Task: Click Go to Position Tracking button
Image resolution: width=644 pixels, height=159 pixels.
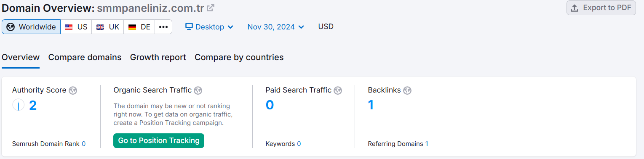Action: 159,141
